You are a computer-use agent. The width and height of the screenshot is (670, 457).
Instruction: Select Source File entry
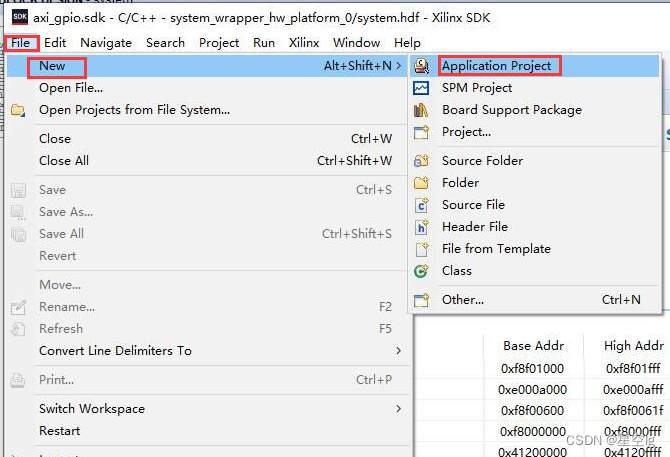click(x=534, y=205)
